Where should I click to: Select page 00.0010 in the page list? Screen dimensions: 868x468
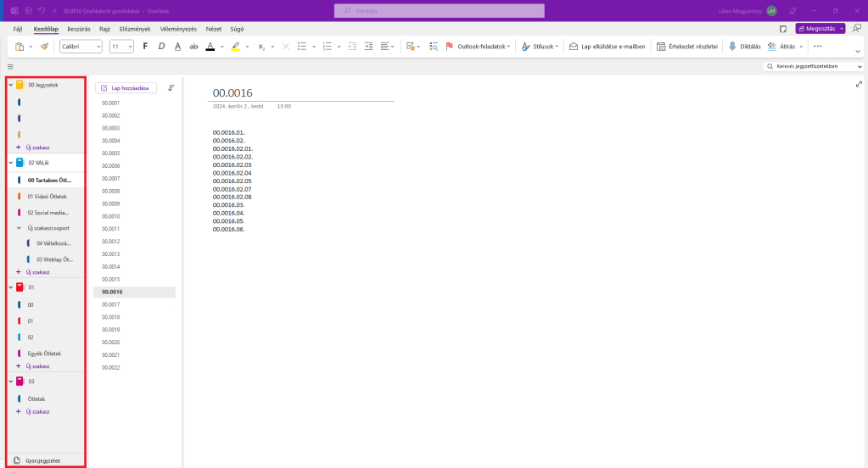pos(111,216)
